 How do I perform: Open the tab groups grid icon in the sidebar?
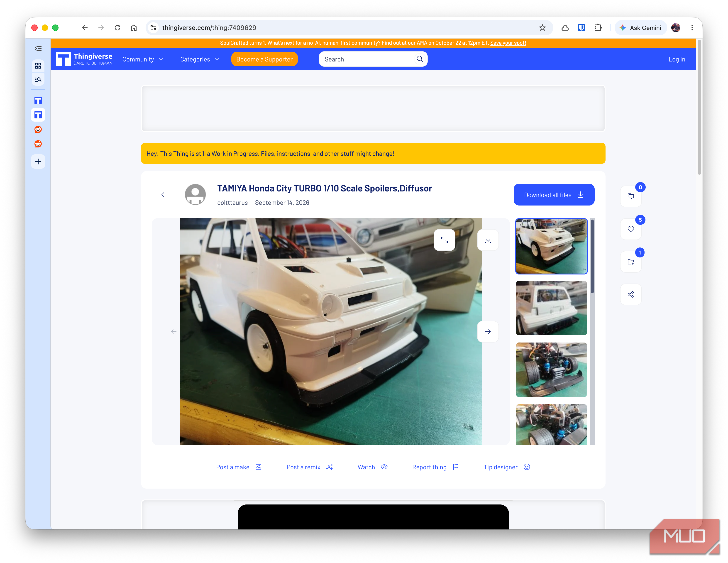38,66
